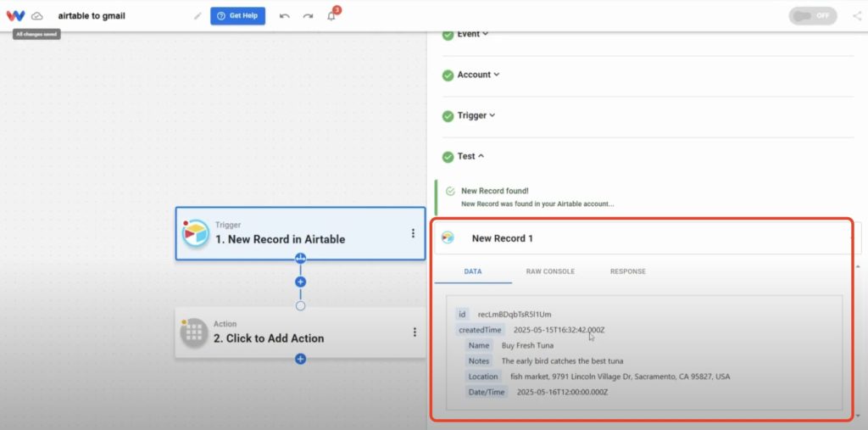
Task: Click the cloud save status icon
Action: [37, 16]
